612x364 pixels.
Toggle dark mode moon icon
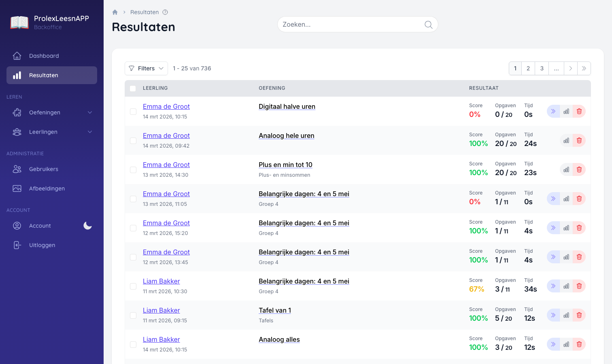pos(87,226)
